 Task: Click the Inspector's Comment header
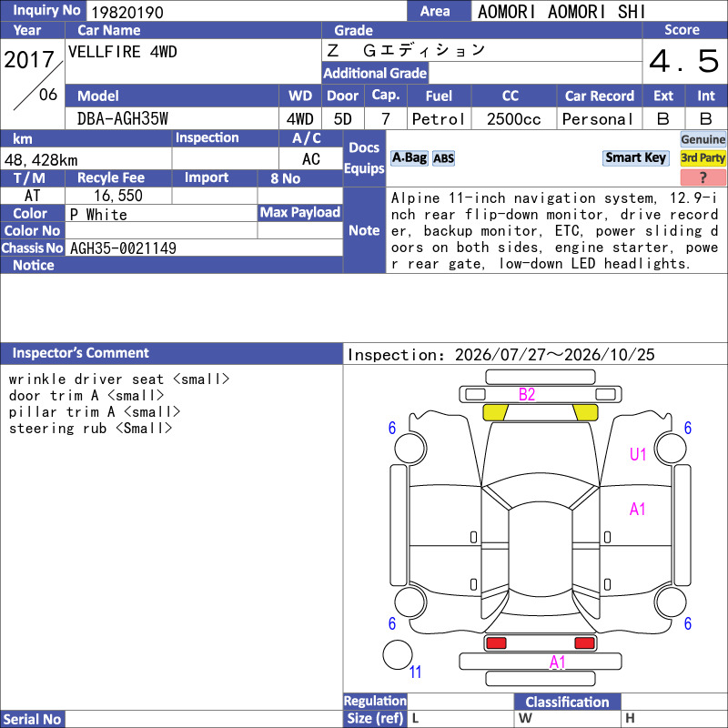(x=80, y=353)
